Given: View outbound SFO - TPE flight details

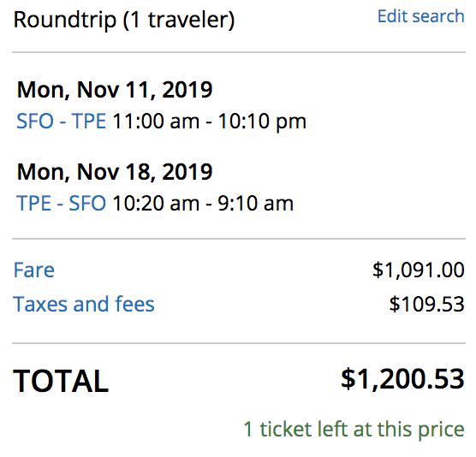Looking at the screenshot, I should [62, 121].
